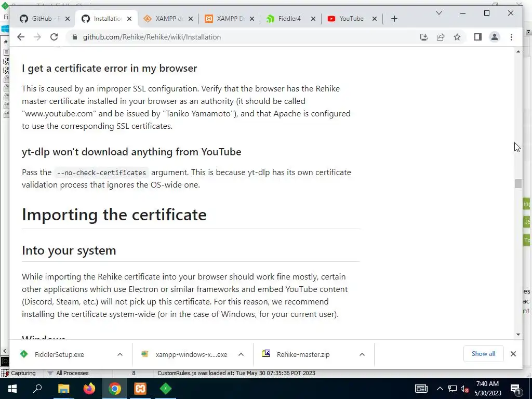Close the GitHub tab
This screenshot has height=399, width=532.
68,19
